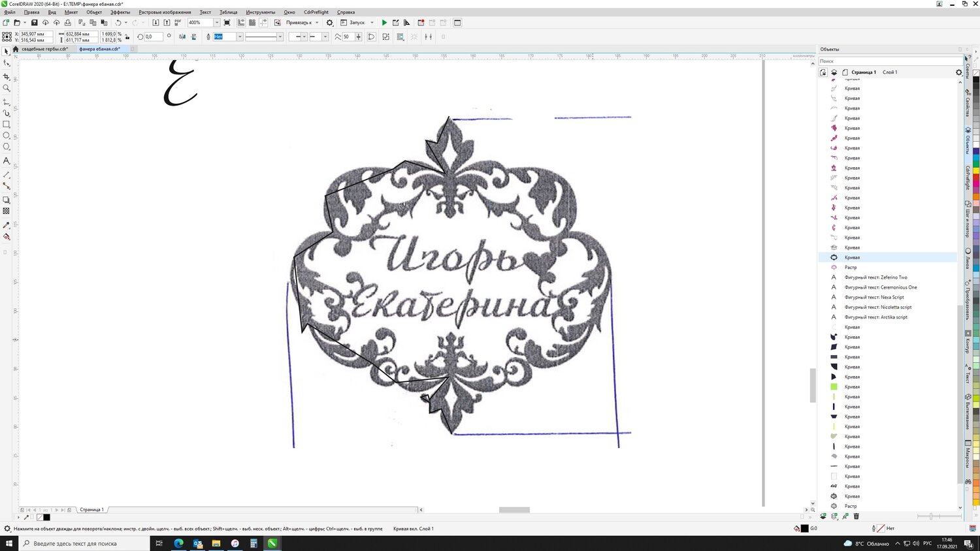Screen dimensions: 980x551
Task: Select the Zoom magnifier tool
Action: pyautogui.click(x=7, y=88)
